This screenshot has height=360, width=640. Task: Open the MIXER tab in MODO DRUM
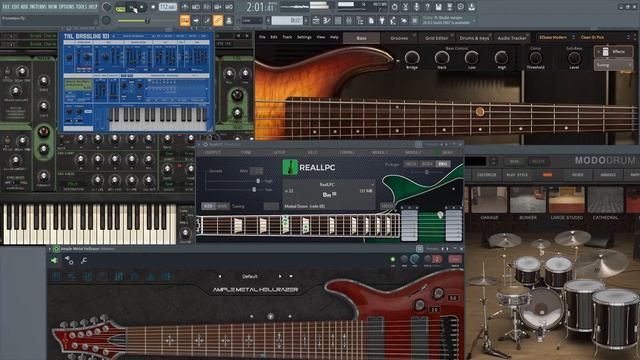tap(578, 175)
